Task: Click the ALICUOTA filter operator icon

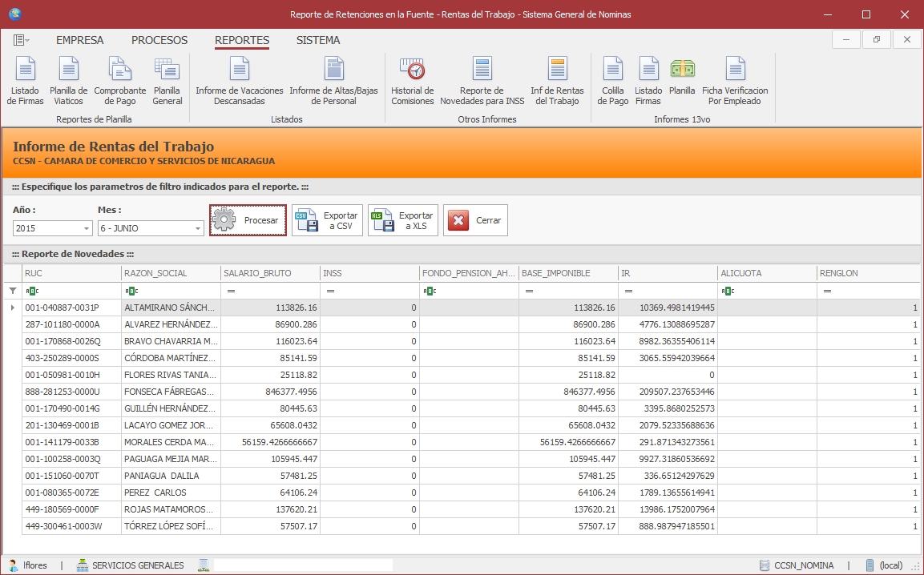Action: tap(728, 291)
